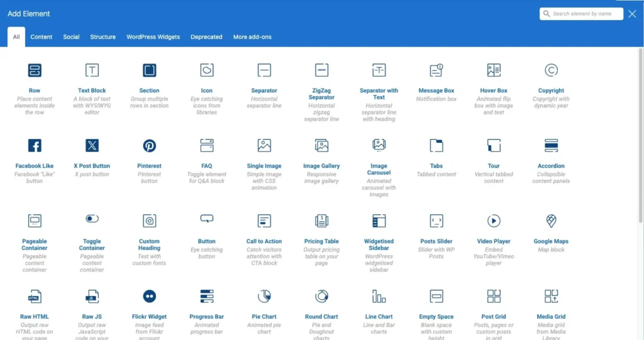Select the Google Maps icon
This screenshot has width=644, height=340.
coord(551,221)
